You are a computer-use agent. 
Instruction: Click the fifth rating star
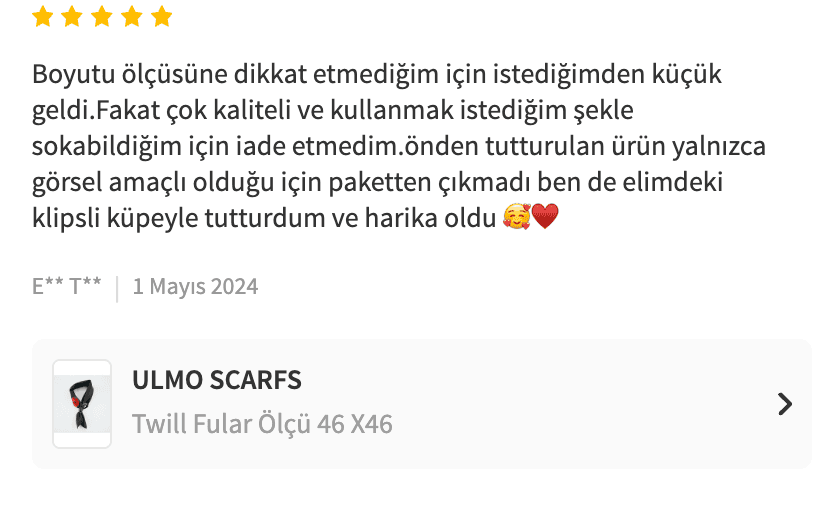pos(162,16)
